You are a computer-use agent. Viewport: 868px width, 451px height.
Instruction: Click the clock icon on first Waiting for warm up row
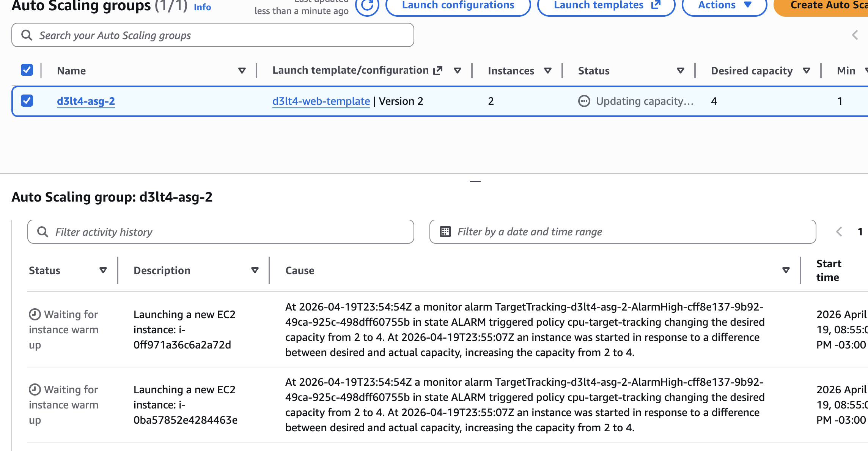(x=35, y=314)
